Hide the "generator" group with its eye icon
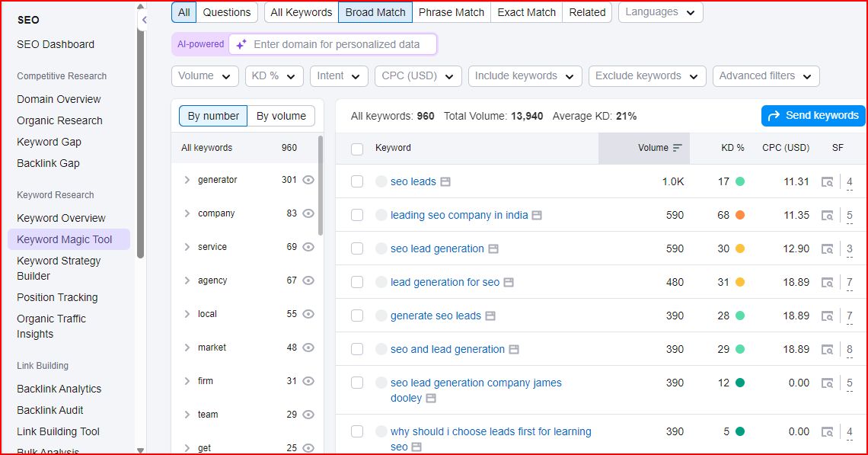This screenshot has width=868, height=455. [x=308, y=180]
